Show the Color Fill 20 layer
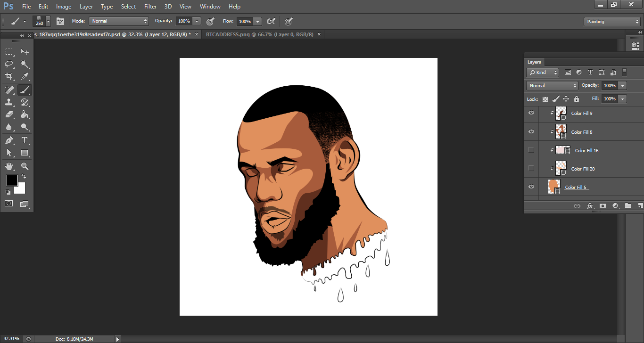The image size is (644, 343). (531, 168)
